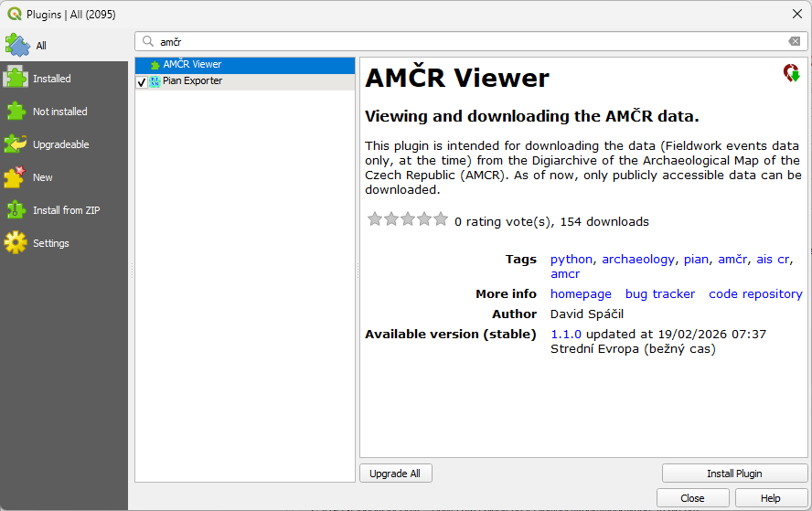Click the Not installed puzzle icon
This screenshot has height=511, width=812.
pos(16,112)
